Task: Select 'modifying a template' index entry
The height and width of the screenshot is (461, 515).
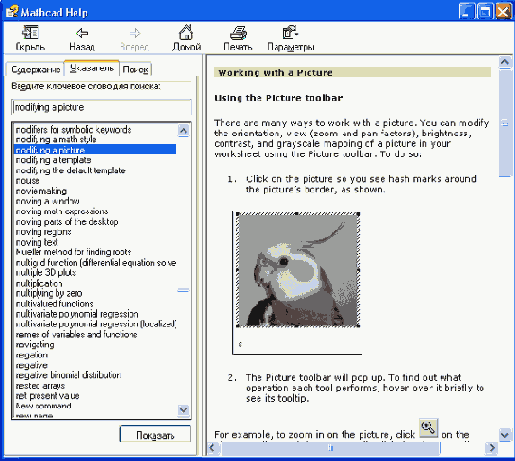Action: pos(53,160)
